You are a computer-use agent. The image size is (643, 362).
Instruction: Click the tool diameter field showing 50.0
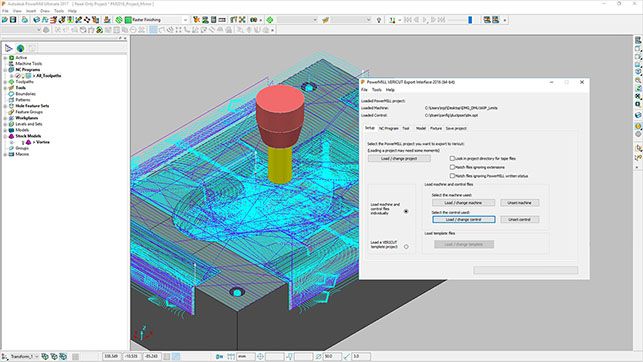[332, 357]
